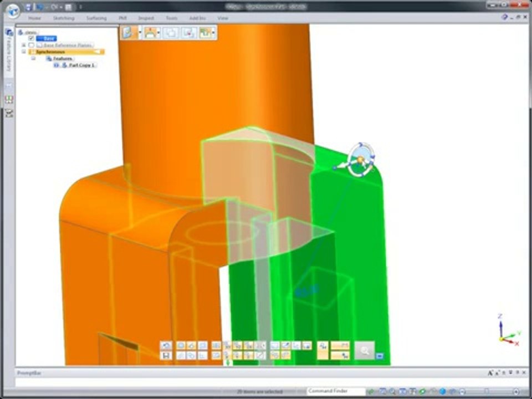This screenshot has width=532, height=399.
Task: Click the arch-shaped selection filter icon
Action: 151,33
